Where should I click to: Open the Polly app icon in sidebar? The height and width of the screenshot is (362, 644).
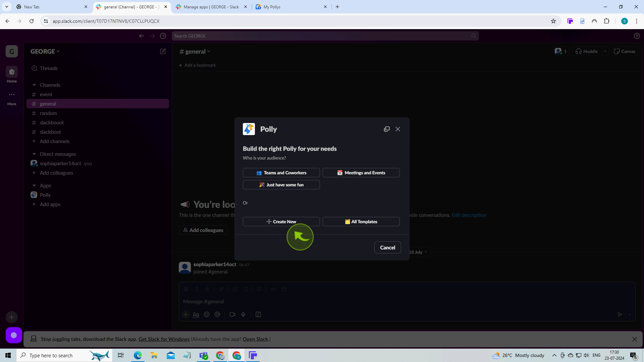pyautogui.click(x=34, y=195)
